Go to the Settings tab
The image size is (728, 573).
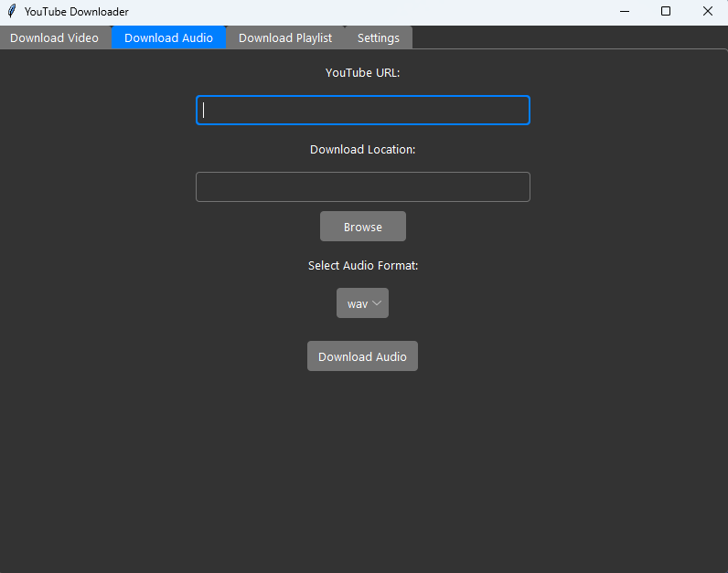click(379, 37)
